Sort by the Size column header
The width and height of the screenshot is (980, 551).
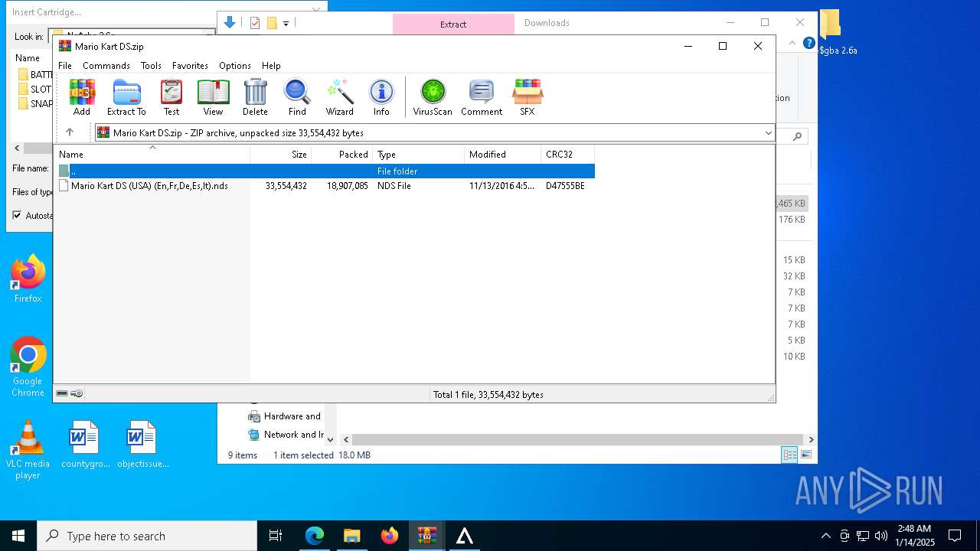[x=281, y=155]
